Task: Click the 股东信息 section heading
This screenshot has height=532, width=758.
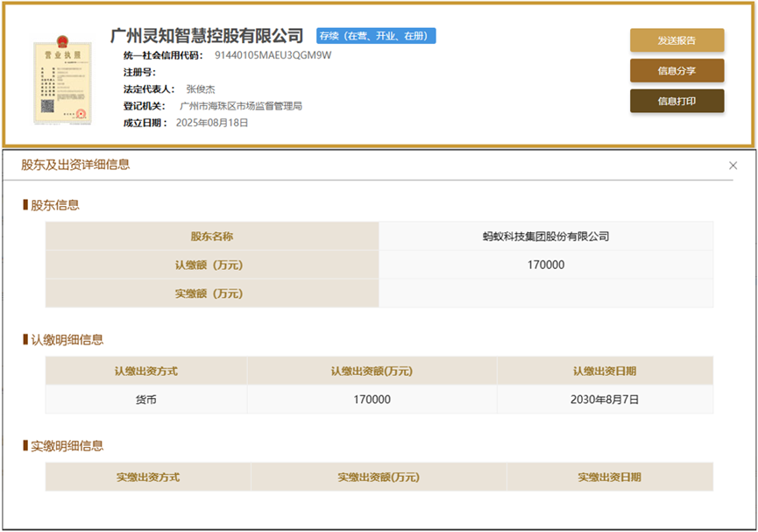Action: (x=54, y=205)
